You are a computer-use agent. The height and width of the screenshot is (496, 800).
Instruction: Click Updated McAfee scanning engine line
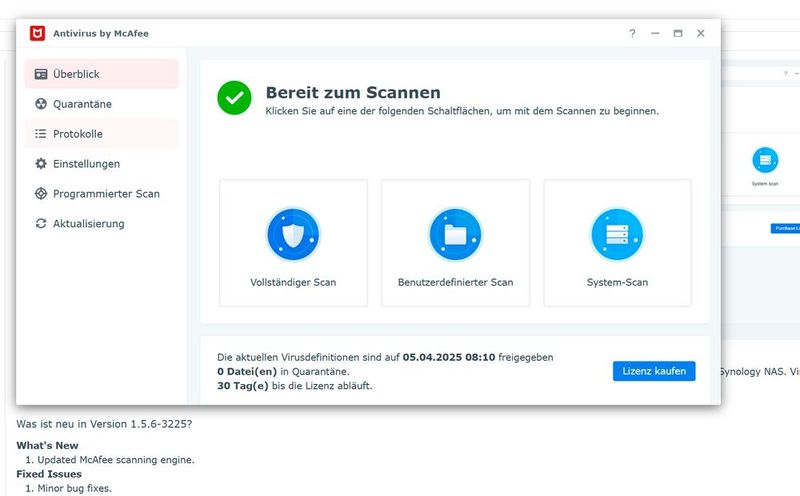tap(116, 460)
